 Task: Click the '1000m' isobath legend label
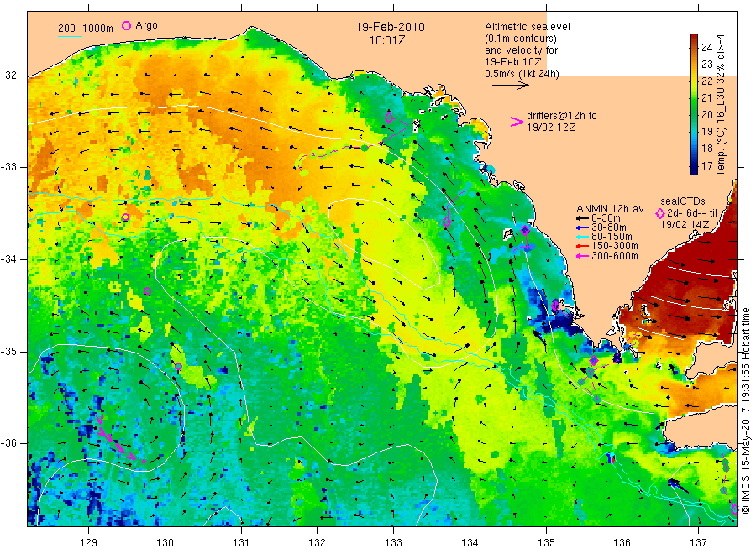coord(98,29)
